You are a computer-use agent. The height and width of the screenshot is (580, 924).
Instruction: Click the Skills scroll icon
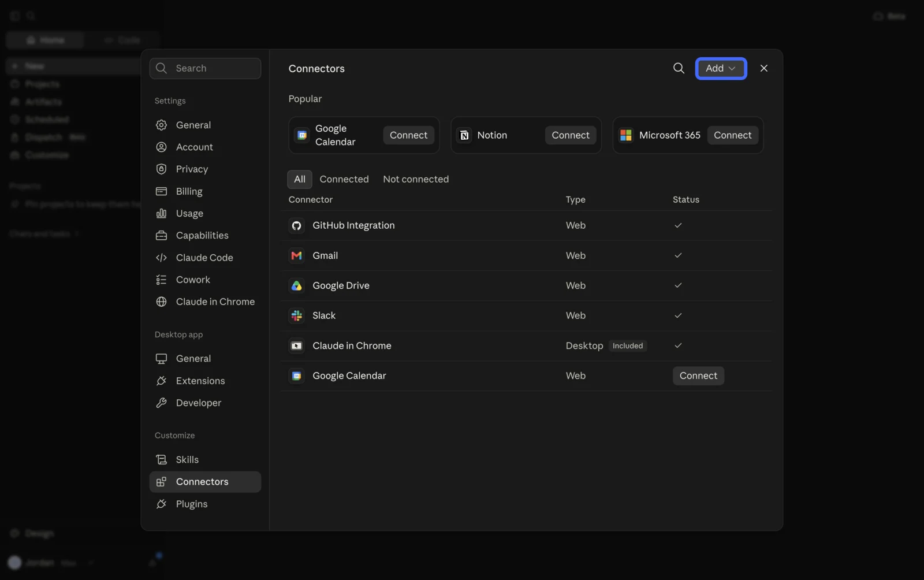tap(161, 460)
